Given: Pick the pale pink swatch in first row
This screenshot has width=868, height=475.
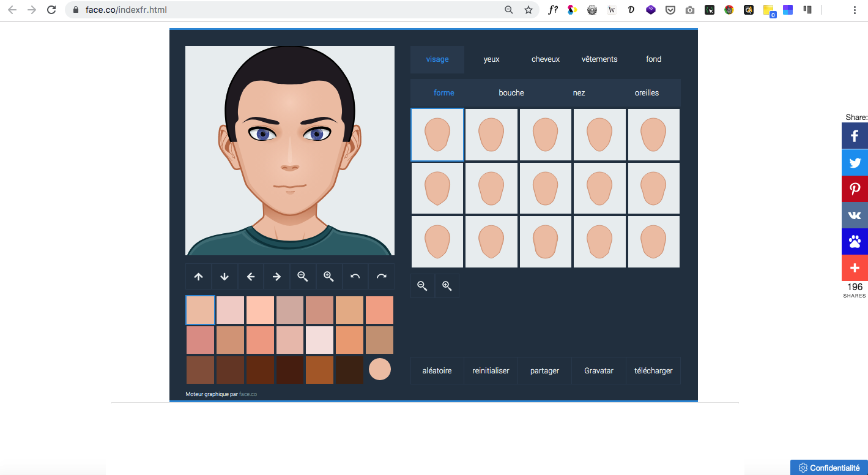Looking at the screenshot, I should pyautogui.click(x=230, y=310).
